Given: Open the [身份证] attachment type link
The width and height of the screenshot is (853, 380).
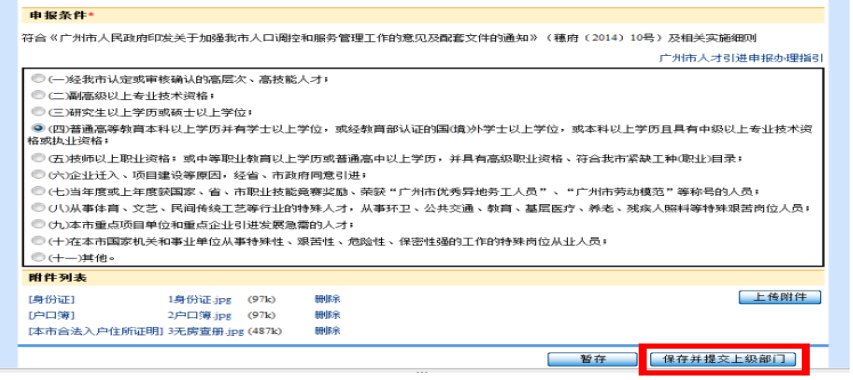Looking at the screenshot, I should coord(51,299).
